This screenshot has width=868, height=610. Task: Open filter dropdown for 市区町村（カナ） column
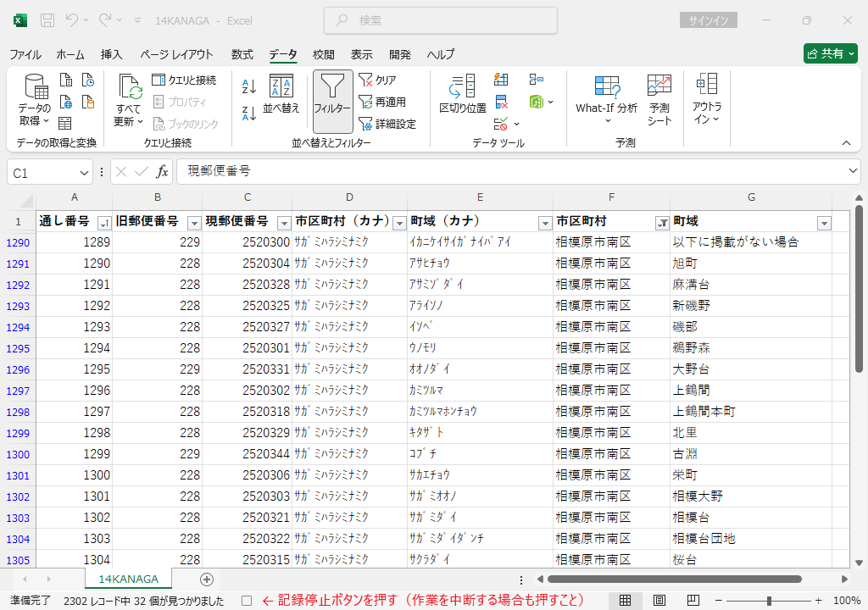click(x=399, y=223)
